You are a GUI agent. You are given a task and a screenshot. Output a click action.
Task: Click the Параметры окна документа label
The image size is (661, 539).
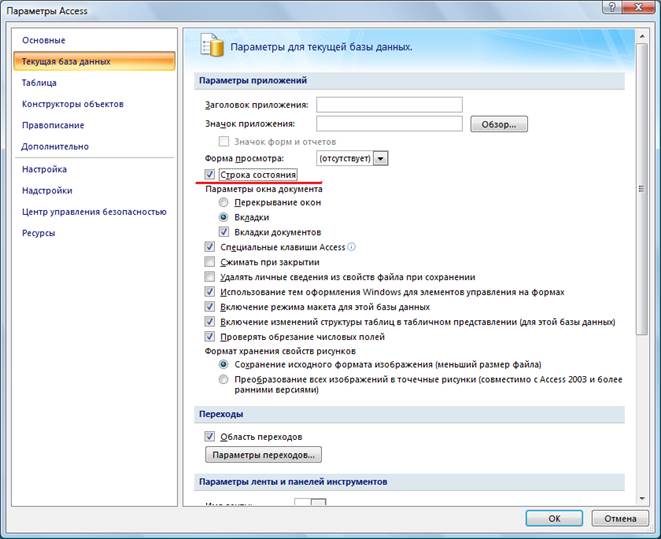[x=264, y=189]
